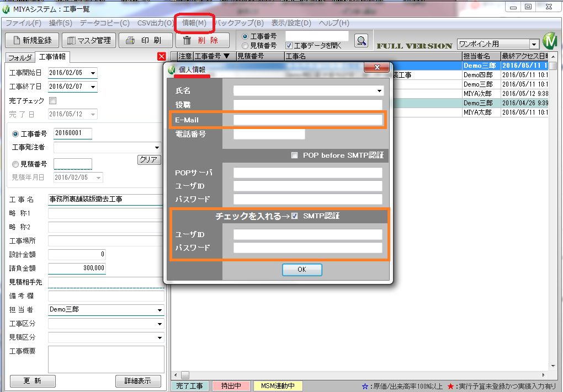
Task: Open the 操作(S) menu
Action: (x=60, y=23)
